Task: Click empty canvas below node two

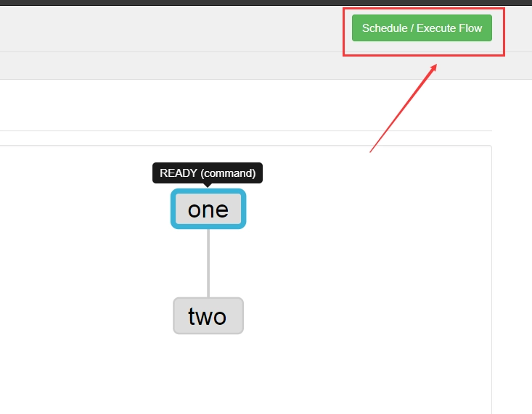Action: [208, 373]
